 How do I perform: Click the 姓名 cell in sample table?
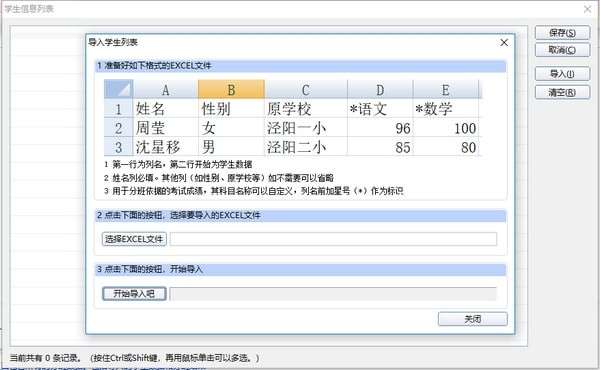click(x=165, y=109)
